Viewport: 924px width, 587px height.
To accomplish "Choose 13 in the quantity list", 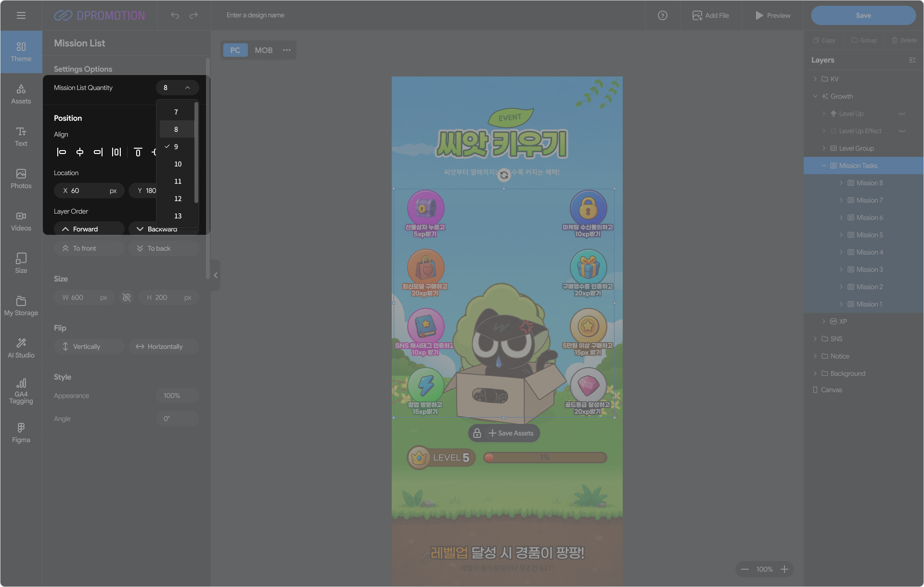I will pyautogui.click(x=176, y=216).
